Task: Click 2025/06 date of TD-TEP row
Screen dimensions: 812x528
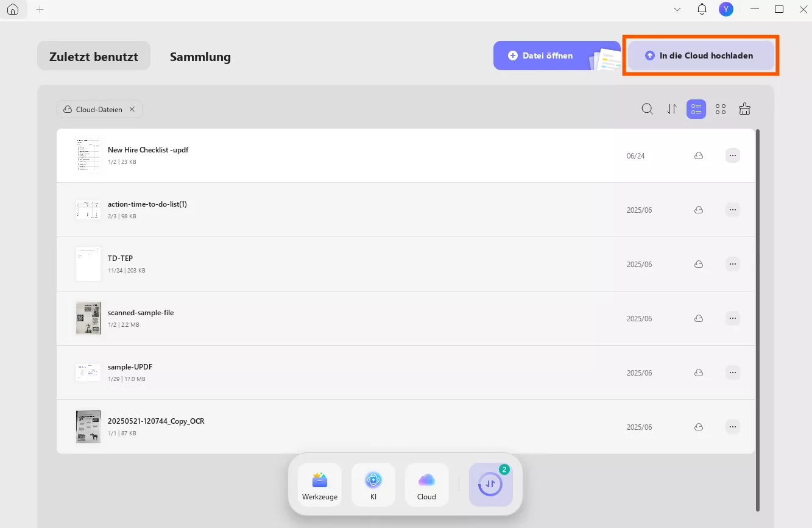Action: [639, 265]
